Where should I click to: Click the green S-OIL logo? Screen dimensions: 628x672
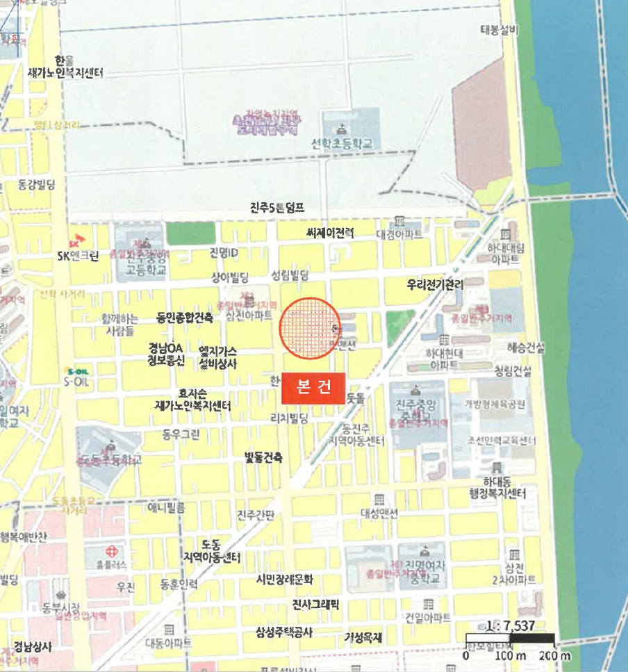(76, 371)
